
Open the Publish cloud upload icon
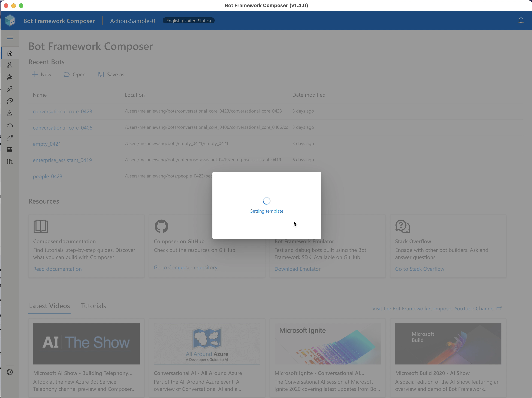tap(10, 126)
